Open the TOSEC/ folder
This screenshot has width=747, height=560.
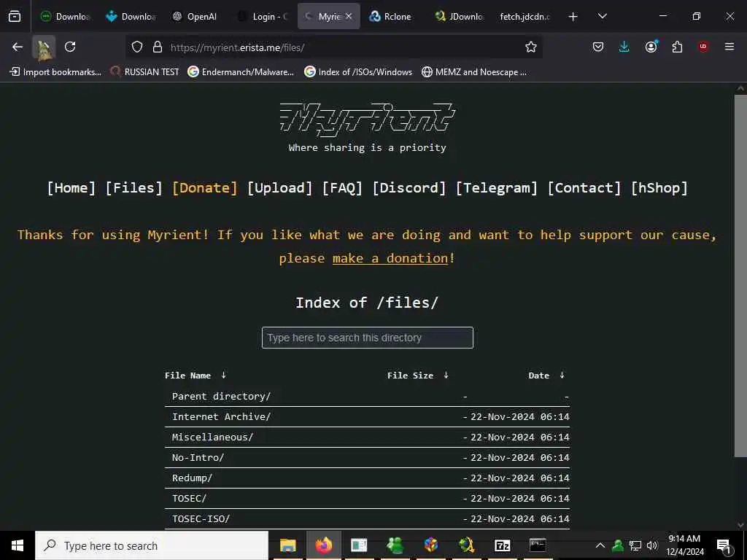[x=189, y=499]
